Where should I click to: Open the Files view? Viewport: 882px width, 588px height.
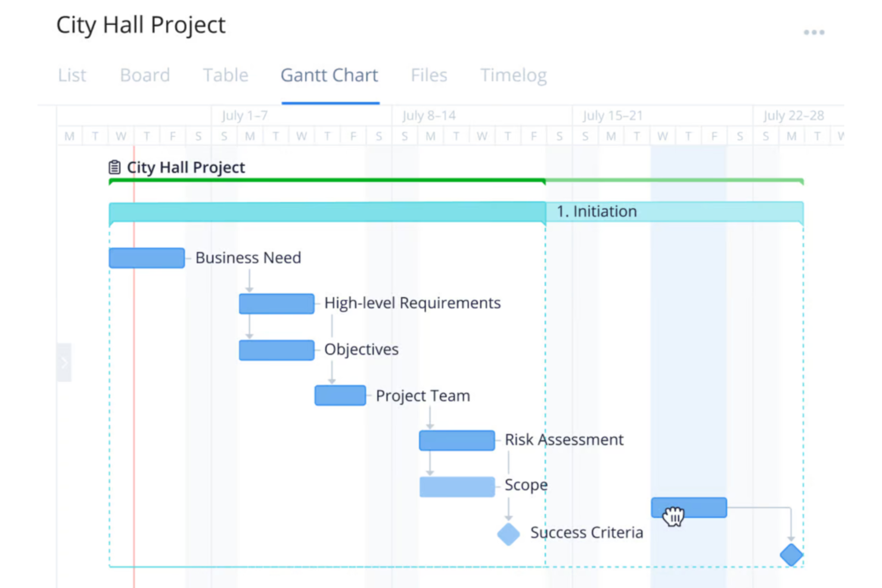(428, 76)
